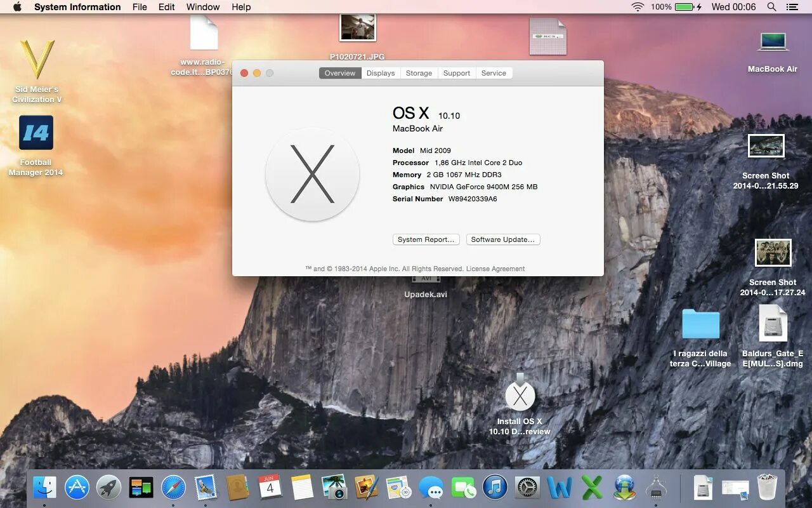812x508 pixels.
Task: Open iTunes music note icon in dock
Action: pos(495,488)
